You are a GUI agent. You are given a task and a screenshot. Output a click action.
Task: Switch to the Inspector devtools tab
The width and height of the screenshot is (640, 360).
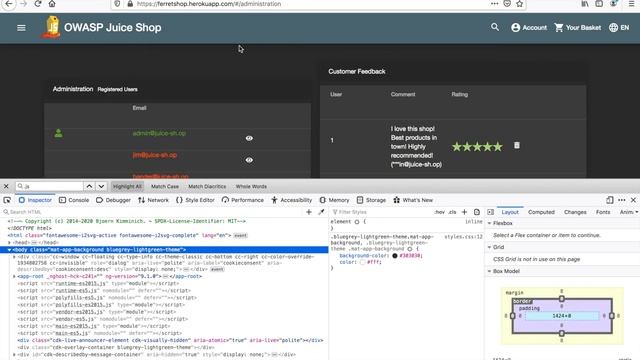[x=35, y=200]
